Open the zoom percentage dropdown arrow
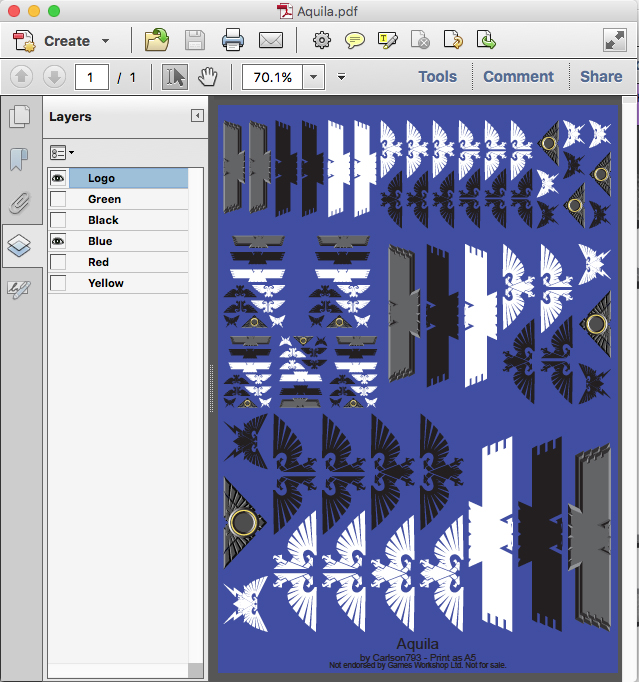The height and width of the screenshot is (682, 639). tap(314, 77)
